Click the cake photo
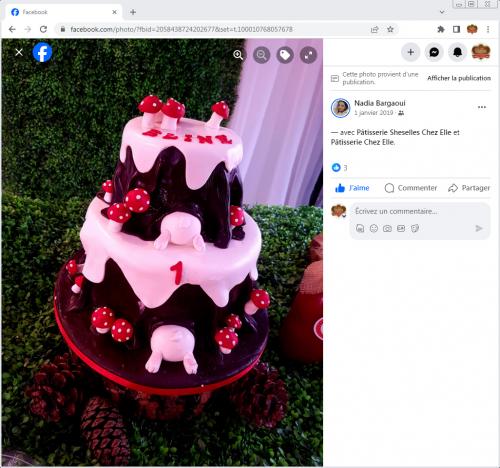 tap(162, 252)
